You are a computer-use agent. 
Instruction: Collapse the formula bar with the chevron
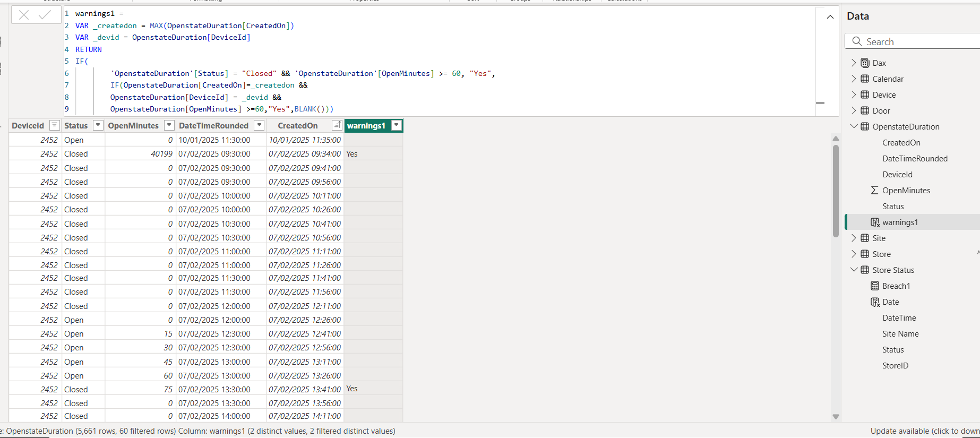pos(830,17)
